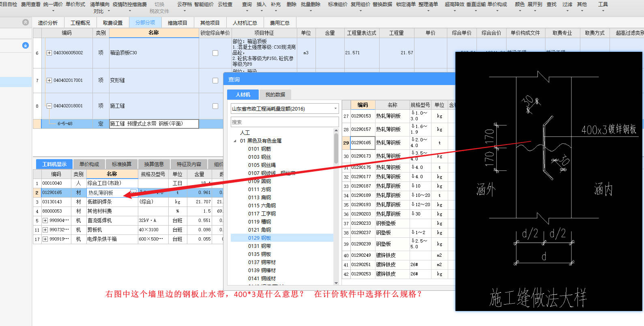Click the tree panel vertical scrollbar in 查询 dialog
Screen dimensions: 644x326
(336, 148)
